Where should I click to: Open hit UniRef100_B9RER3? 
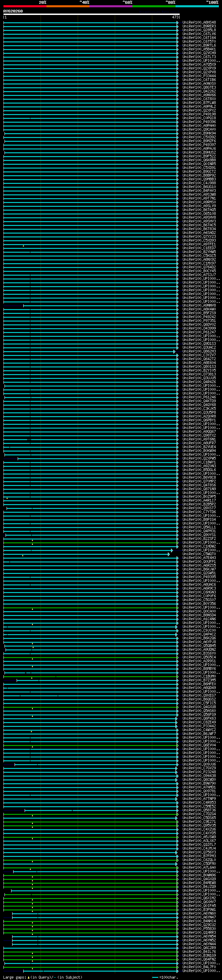[199, 26]
